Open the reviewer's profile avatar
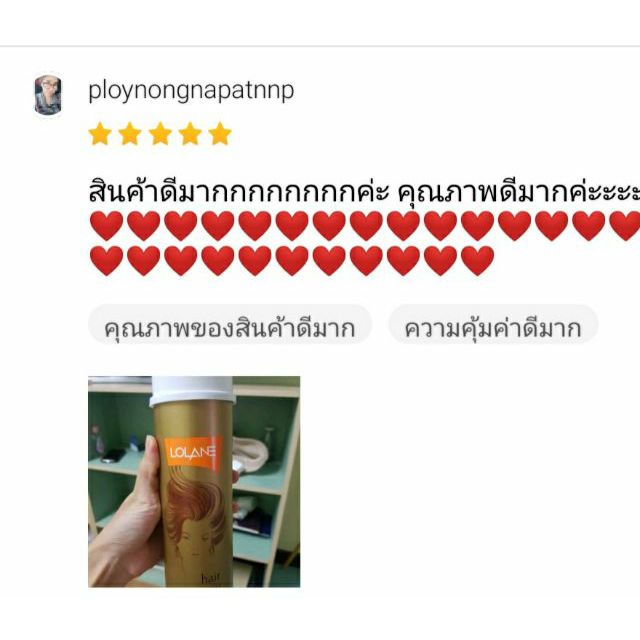Screen dimensions: 640x640 pos(48,95)
